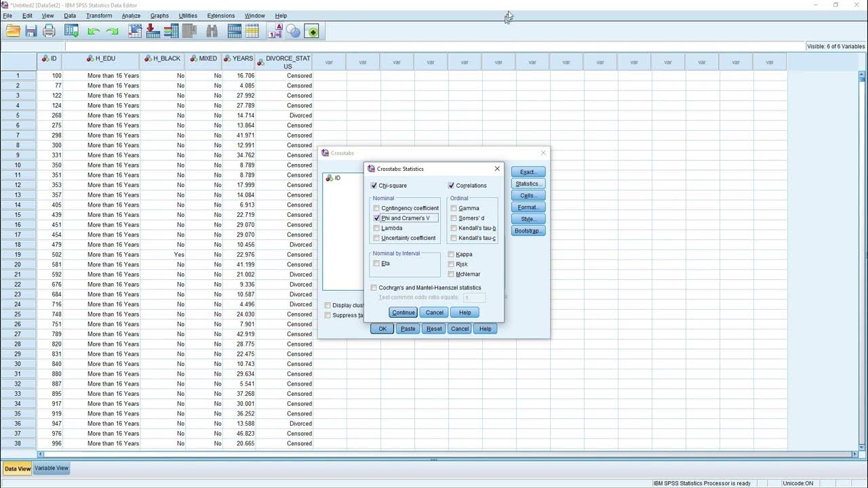The width and height of the screenshot is (868, 488).
Task: Open the Utilities menu
Action: pyautogui.click(x=188, y=16)
